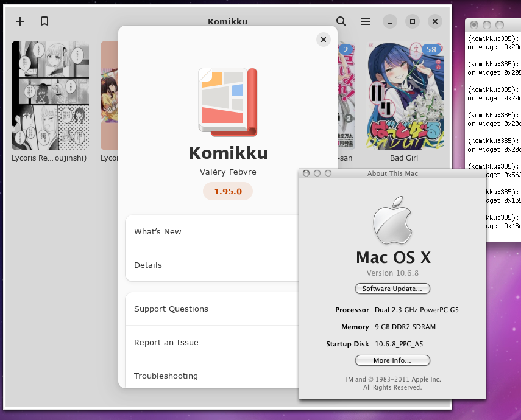Click the Version 10.6.8 text

tap(392, 273)
